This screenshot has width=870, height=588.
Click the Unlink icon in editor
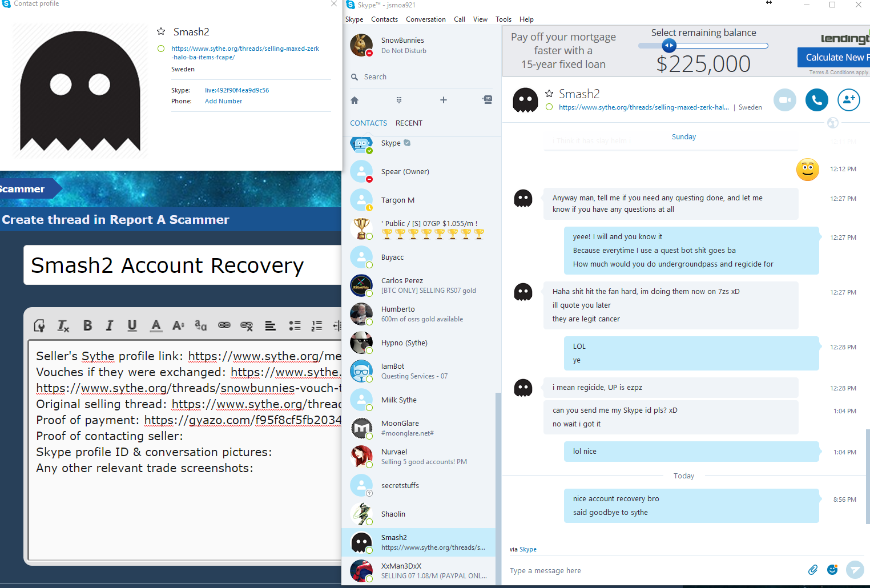click(247, 325)
